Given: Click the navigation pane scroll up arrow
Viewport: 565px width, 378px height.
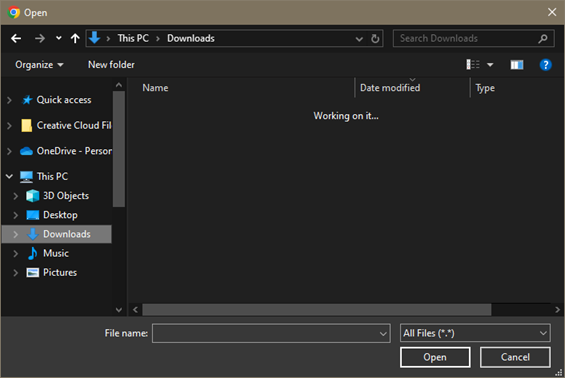Looking at the screenshot, I should pos(119,85).
